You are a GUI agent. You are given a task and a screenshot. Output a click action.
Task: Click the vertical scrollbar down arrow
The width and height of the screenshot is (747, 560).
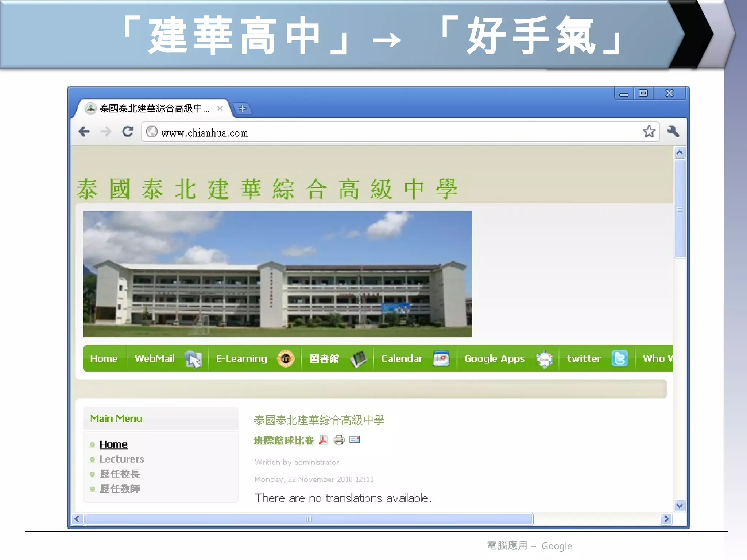click(x=680, y=506)
